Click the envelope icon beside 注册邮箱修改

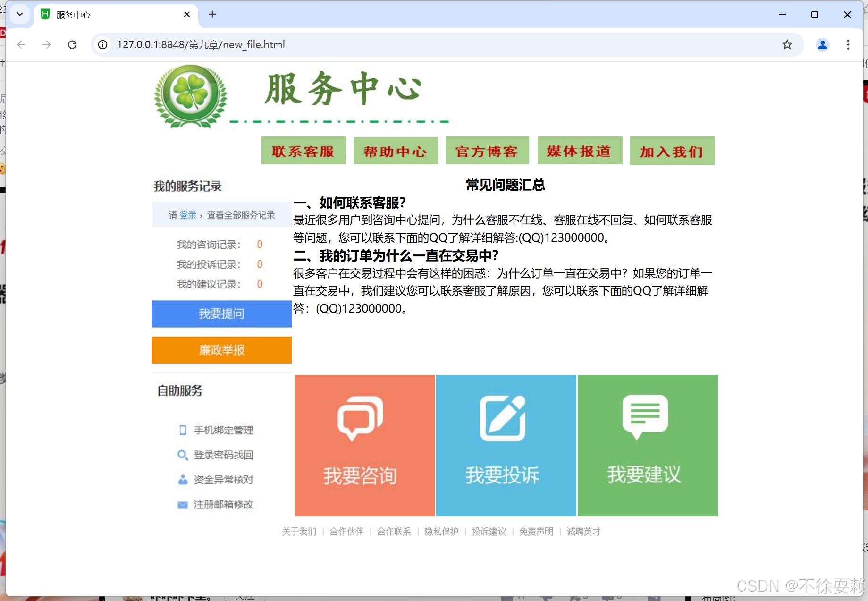(x=183, y=505)
